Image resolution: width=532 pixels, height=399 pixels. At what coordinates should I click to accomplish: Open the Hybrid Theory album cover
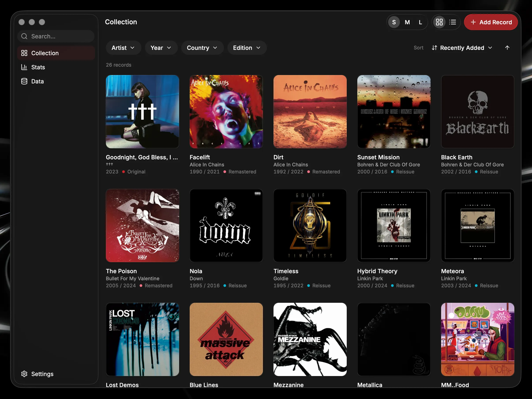[394, 226]
